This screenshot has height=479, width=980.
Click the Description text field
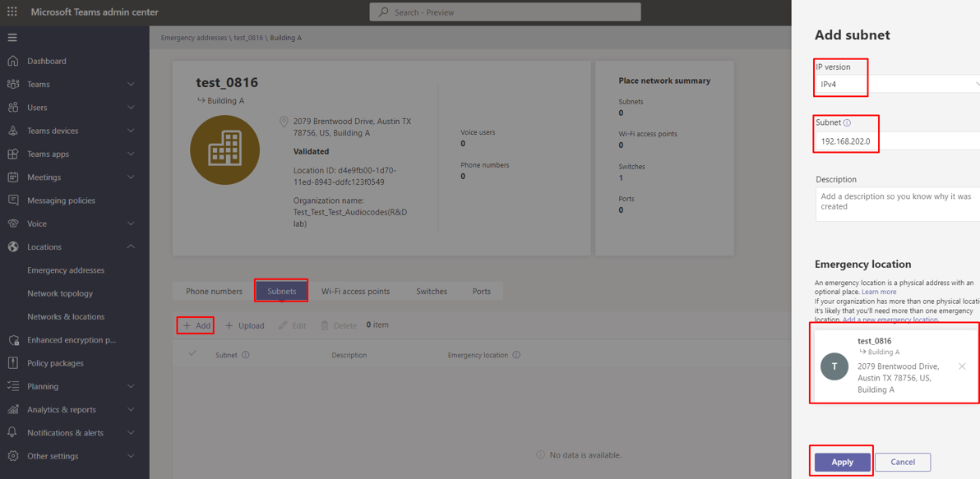coord(896,204)
